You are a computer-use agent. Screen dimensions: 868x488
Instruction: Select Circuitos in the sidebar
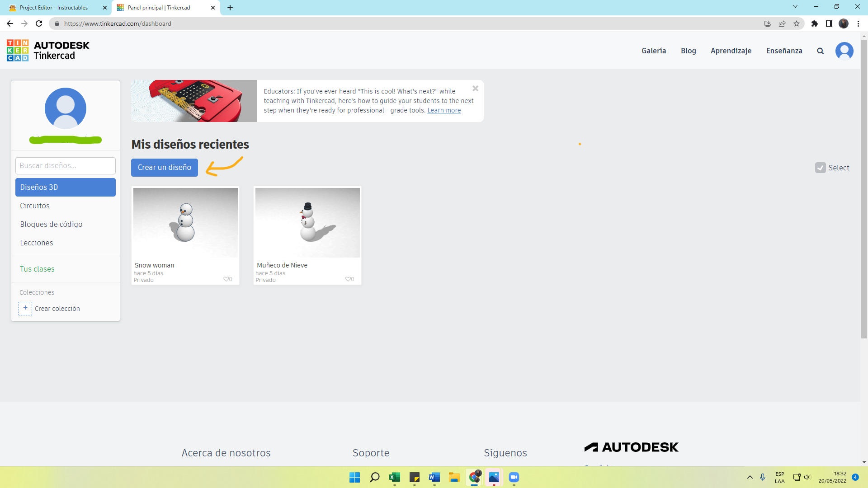(35, 206)
